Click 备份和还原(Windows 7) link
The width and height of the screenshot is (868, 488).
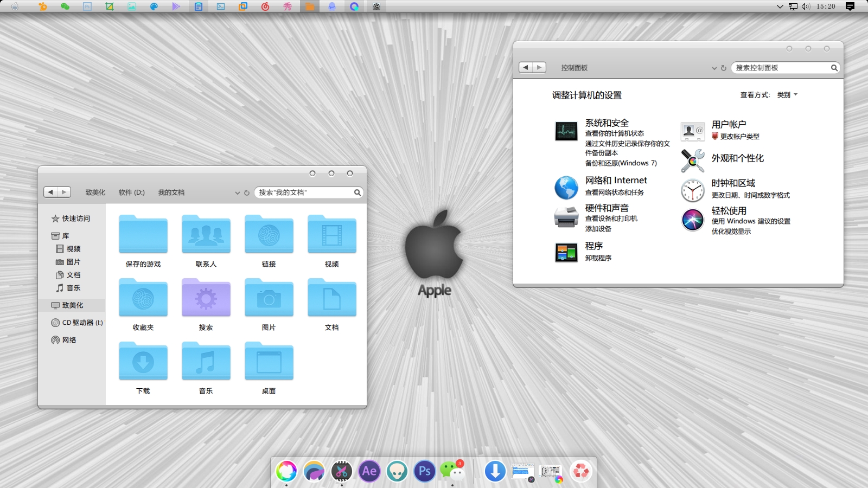click(621, 163)
